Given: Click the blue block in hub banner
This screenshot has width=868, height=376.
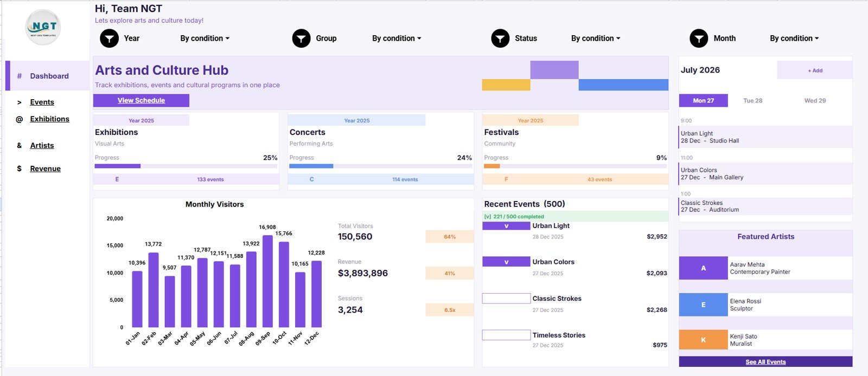Looking at the screenshot, I should (x=623, y=85).
